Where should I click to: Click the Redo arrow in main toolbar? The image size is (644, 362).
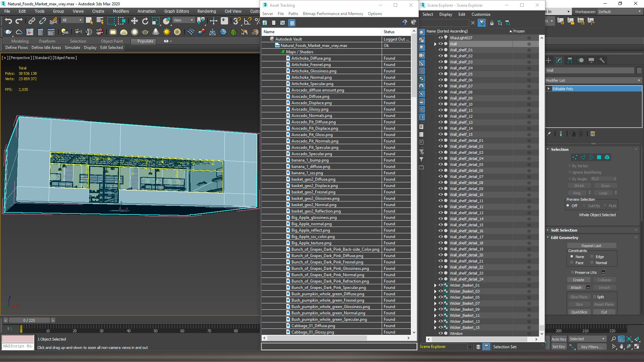pos(19,21)
